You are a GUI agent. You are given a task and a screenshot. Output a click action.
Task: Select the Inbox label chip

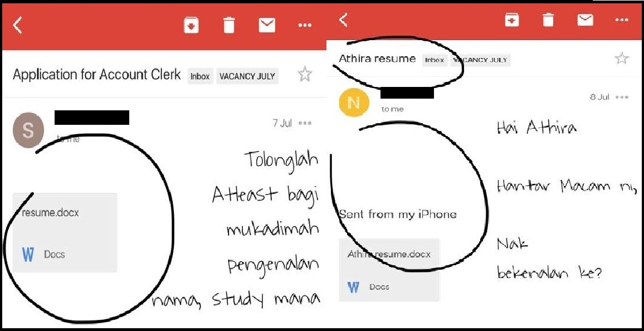[199, 76]
